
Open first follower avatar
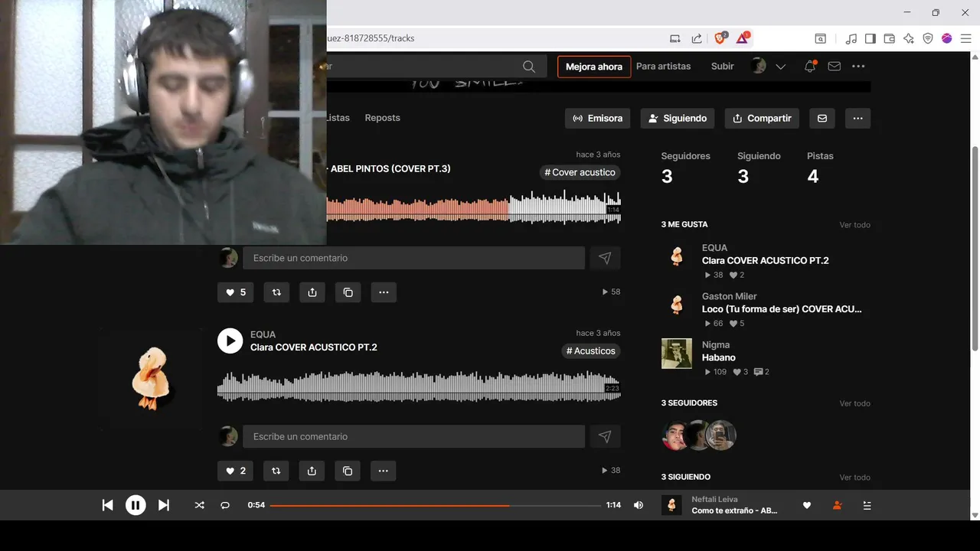675,435
